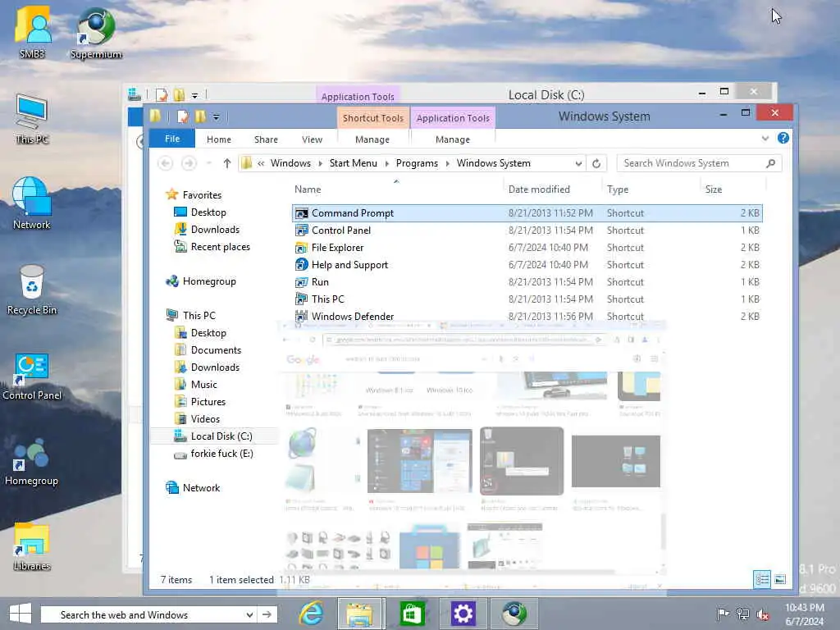Show hidden path with double chevron

[261, 163]
